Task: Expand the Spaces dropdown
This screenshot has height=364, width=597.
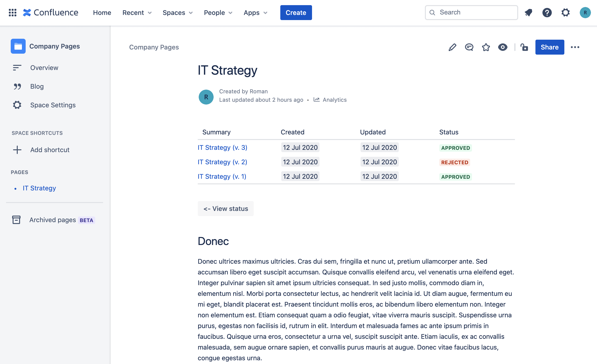Action: coord(177,13)
